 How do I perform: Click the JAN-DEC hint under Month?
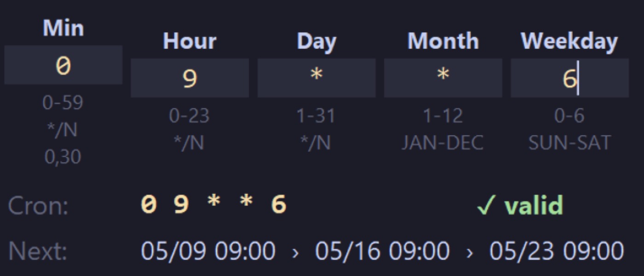[443, 144]
